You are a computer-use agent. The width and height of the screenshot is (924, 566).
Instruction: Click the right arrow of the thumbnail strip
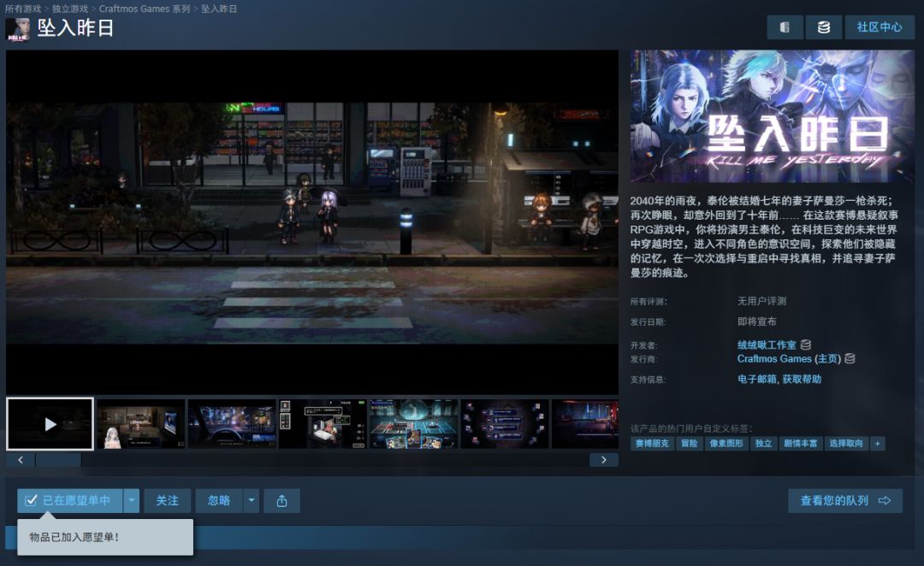604,460
